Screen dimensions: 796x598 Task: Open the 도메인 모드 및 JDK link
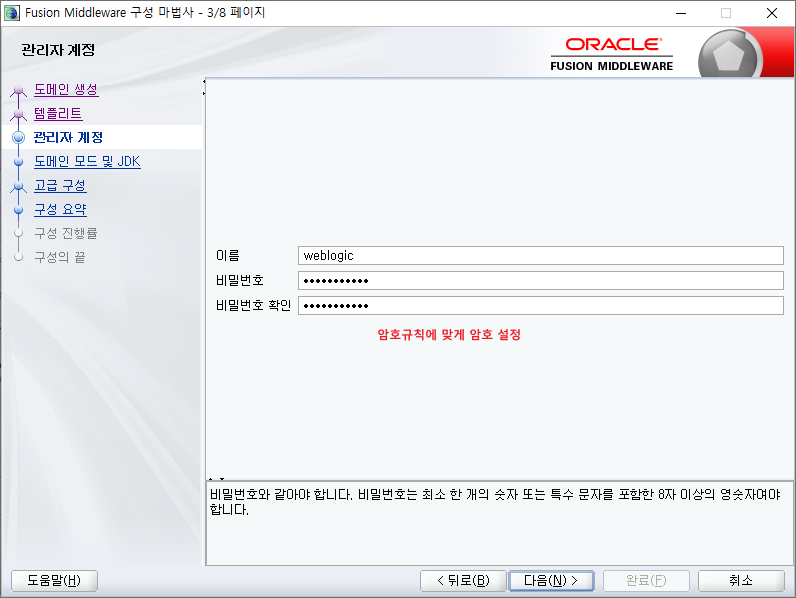87,161
